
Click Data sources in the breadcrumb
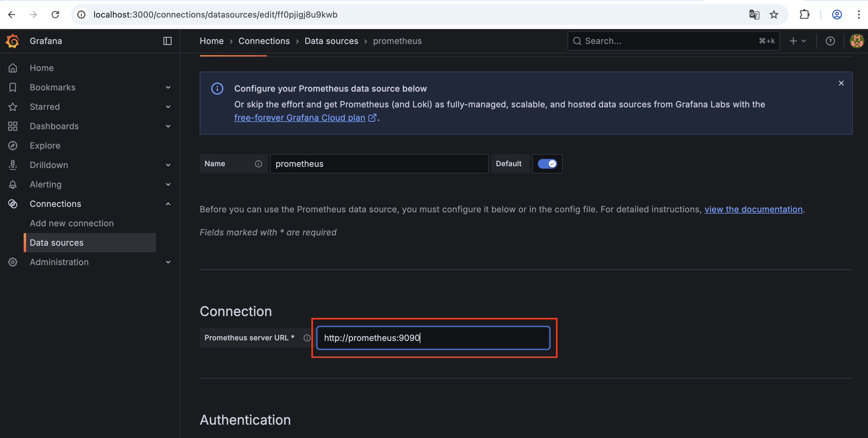coord(331,41)
